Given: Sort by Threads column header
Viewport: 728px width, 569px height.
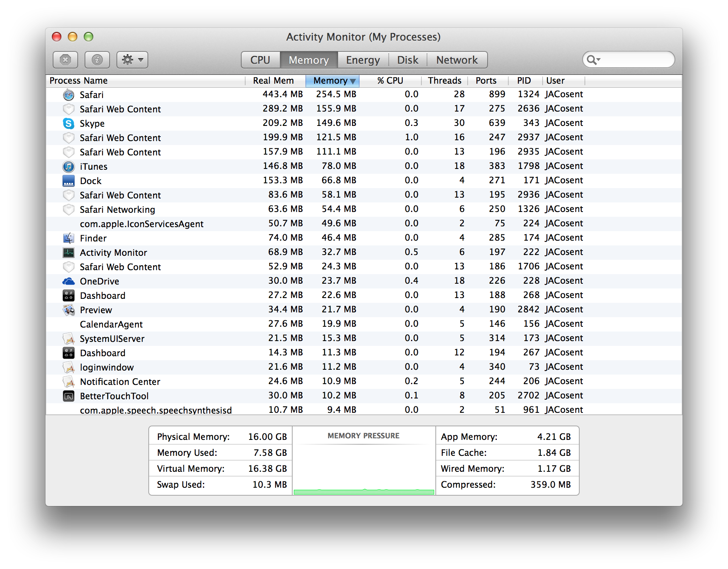Looking at the screenshot, I should click(x=445, y=81).
